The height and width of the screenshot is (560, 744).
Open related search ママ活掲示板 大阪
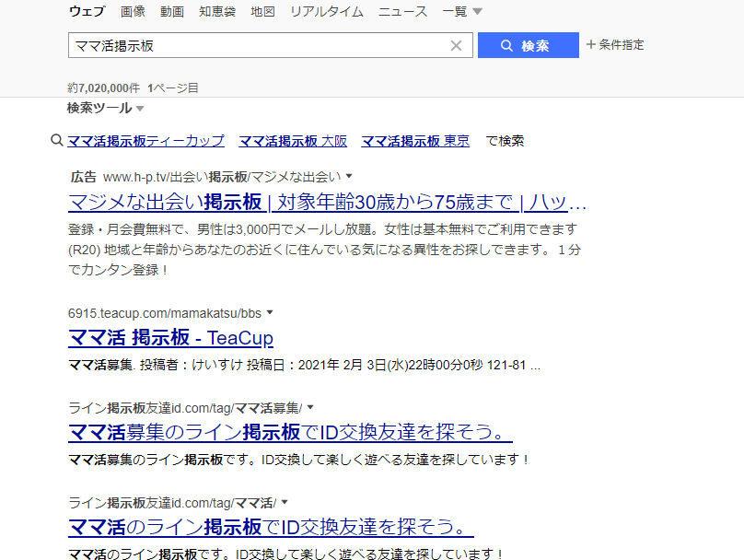[x=293, y=141]
